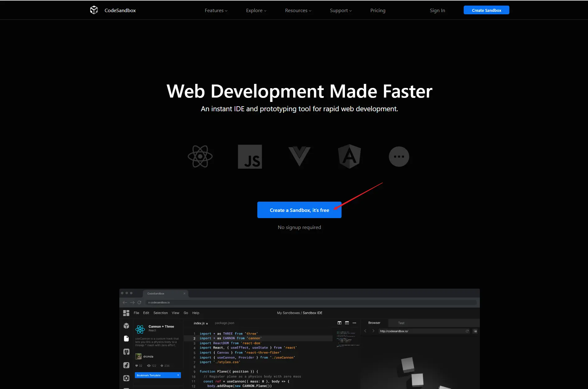Refresh the sandbox preview browser
The height and width of the screenshot is (389, 588).
click(x=467, y=331)
